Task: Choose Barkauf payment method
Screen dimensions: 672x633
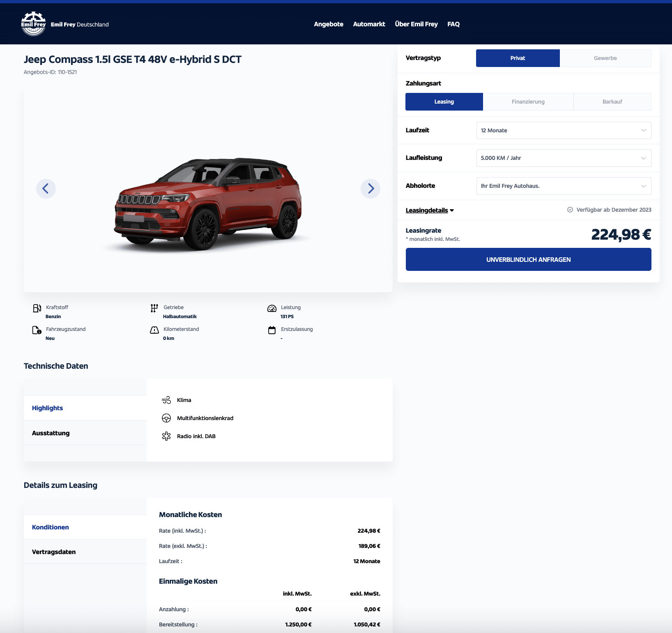Action: [x=612, y=102]
